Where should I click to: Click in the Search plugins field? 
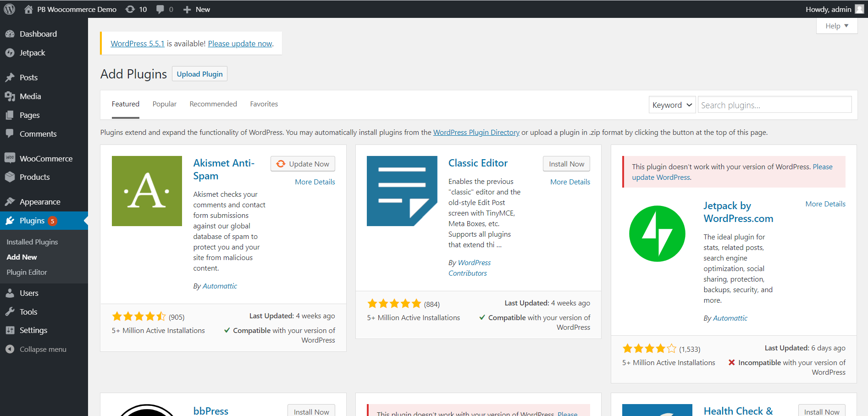pos(774,105)
